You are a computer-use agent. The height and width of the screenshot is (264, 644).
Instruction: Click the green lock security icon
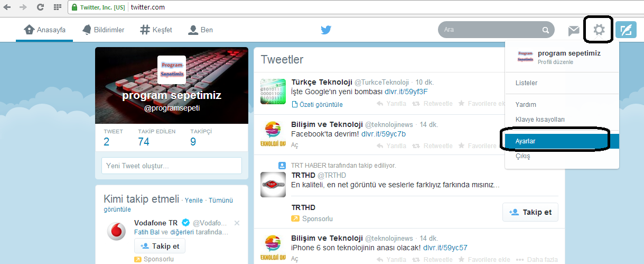click(74, 7)
